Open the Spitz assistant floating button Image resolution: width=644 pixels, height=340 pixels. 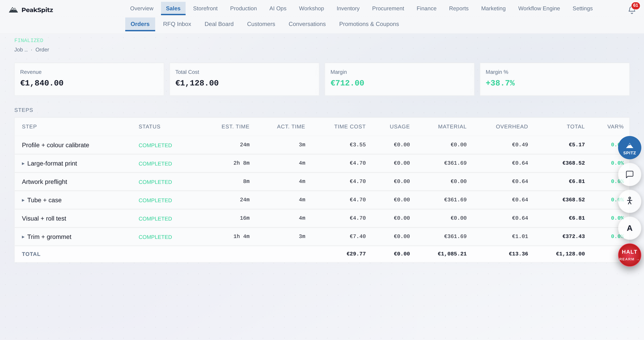(x=629, y=148)
